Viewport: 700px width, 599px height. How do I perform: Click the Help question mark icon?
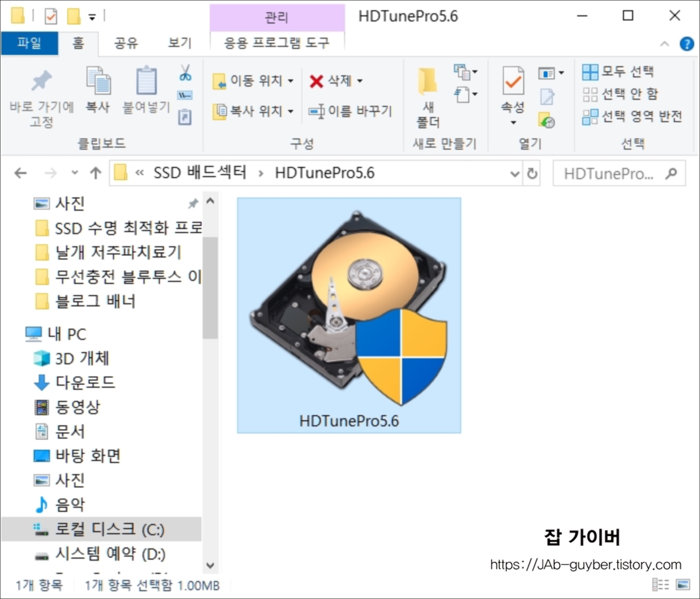pos(687,44)
